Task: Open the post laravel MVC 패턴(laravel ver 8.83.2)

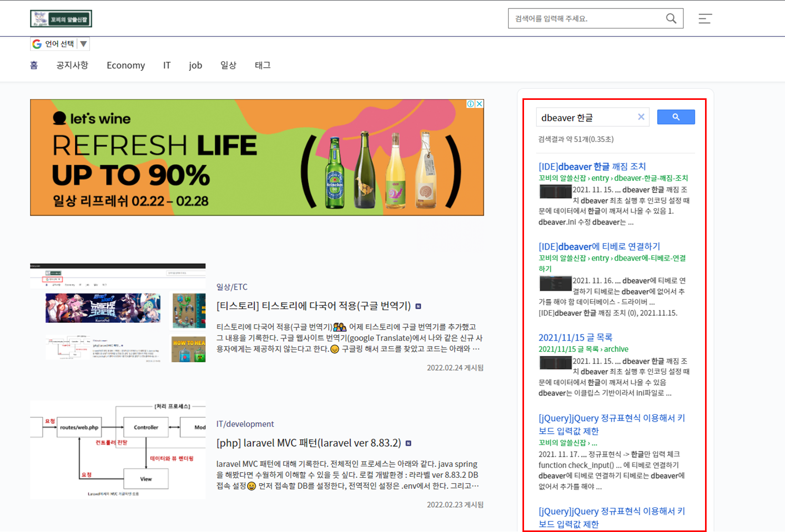Action: [x=308, y=443]
